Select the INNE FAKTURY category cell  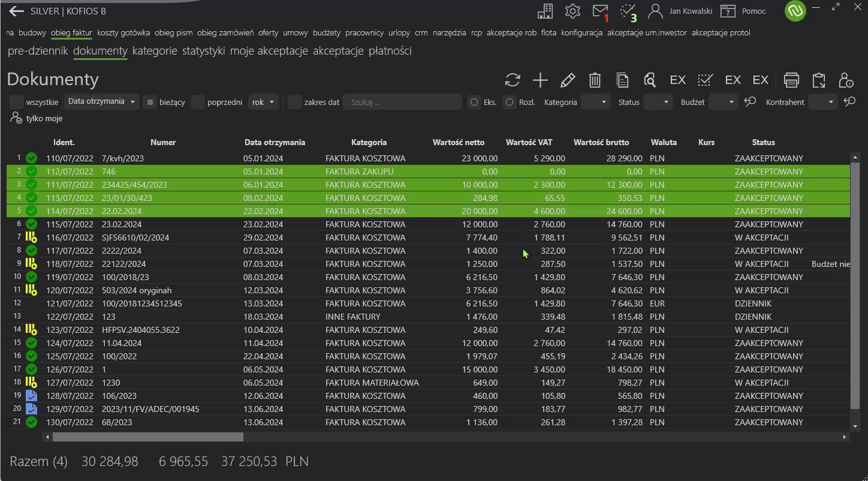[x=353, y=317]
